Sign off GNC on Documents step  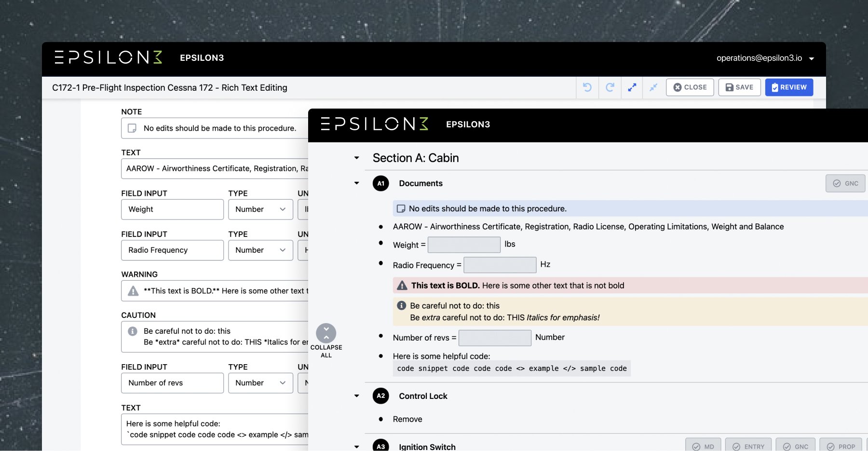845,183
